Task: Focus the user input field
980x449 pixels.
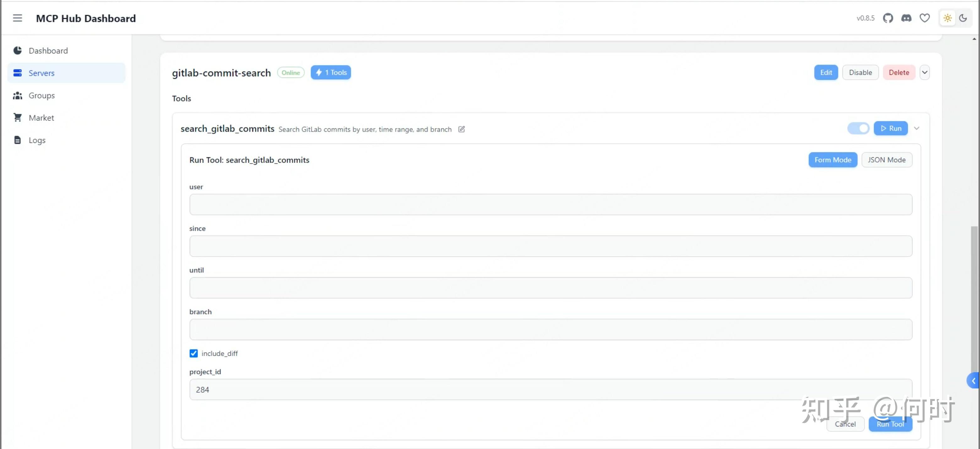Action: [551, 204]
